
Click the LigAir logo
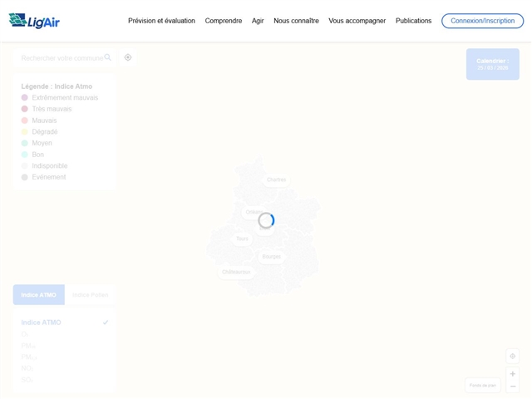[34, 21]
